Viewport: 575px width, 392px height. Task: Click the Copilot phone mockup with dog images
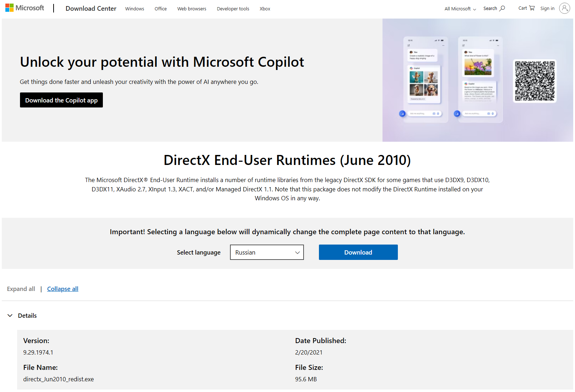pyautogui.click(x=425, y=79)
